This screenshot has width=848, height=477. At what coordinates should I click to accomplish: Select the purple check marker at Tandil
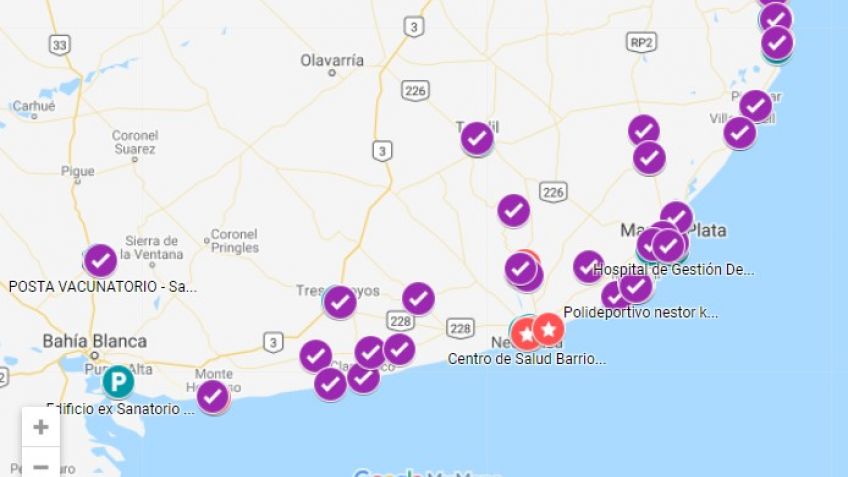coord(477,138)
